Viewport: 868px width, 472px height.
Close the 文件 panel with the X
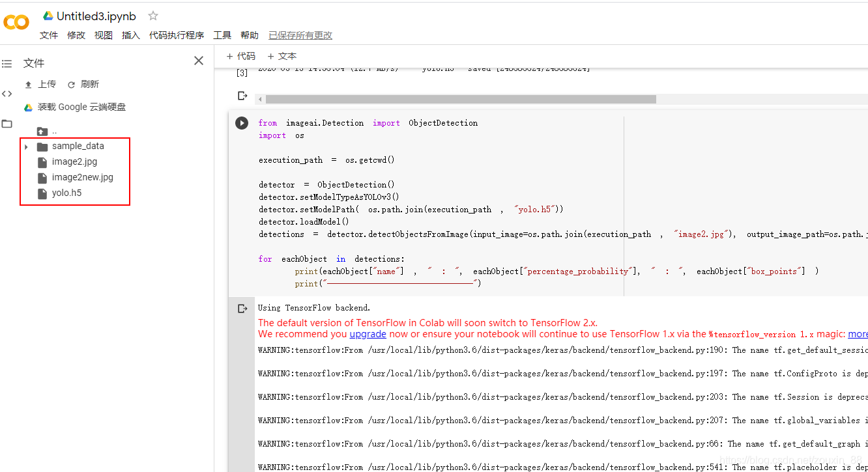coord(199,60)
